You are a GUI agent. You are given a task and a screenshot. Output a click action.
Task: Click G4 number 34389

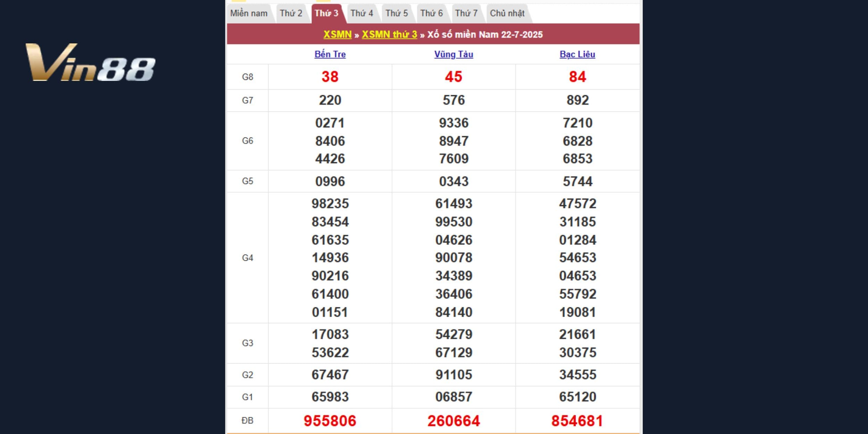click(x=453, y=276)
